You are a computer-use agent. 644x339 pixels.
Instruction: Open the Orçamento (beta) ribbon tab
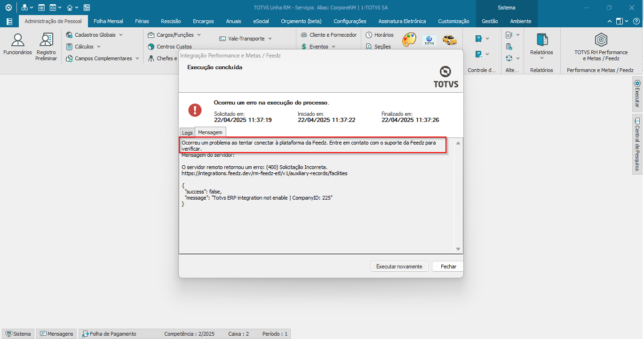301,21
